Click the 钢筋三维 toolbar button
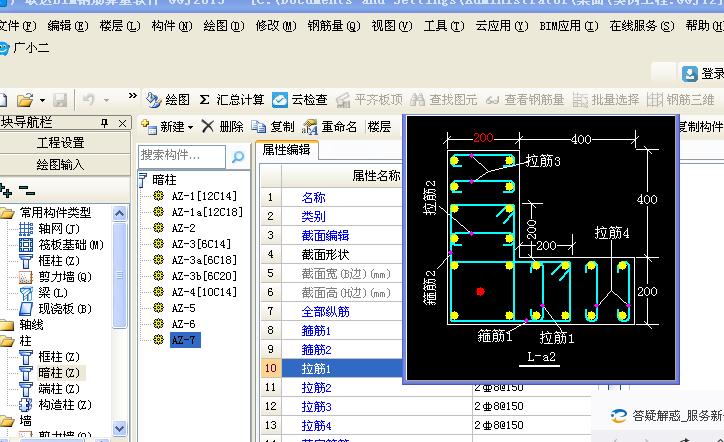This screenshot has width=724, height=442. [681, 100]
